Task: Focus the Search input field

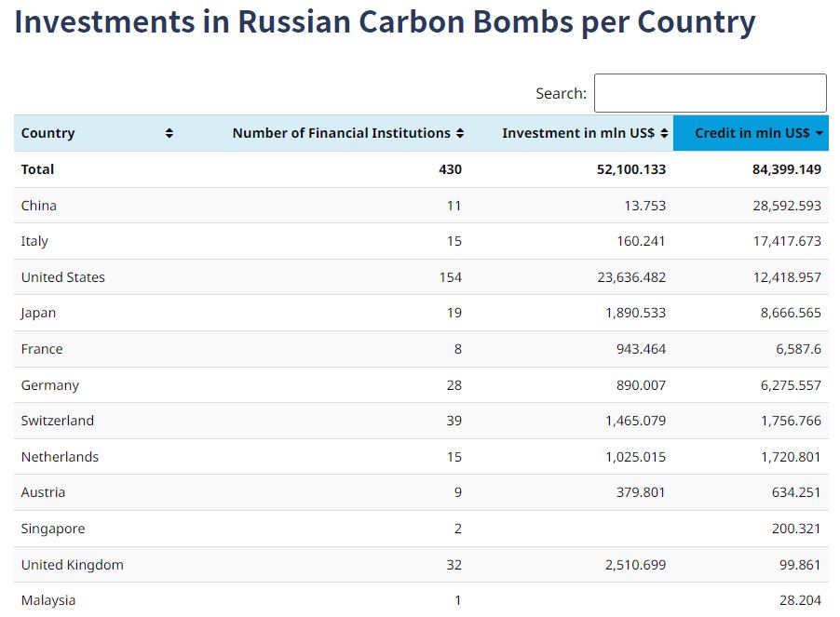Action: tap(711, 93)
